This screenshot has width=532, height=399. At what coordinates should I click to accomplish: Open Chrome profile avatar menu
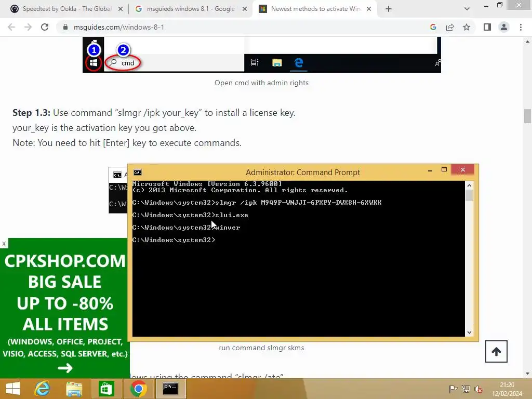pyautogui.click(x=504, y=27)
